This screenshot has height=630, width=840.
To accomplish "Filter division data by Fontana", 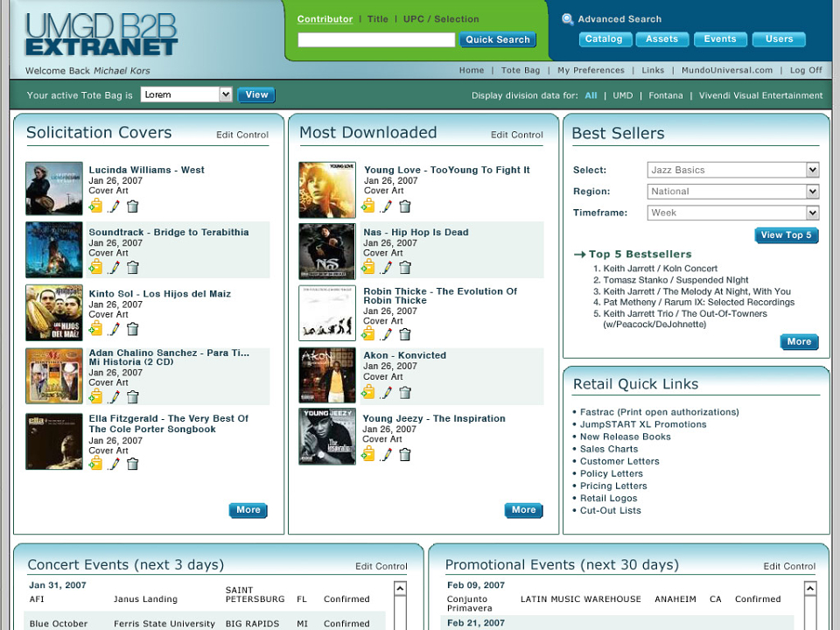I will point(665,95).
